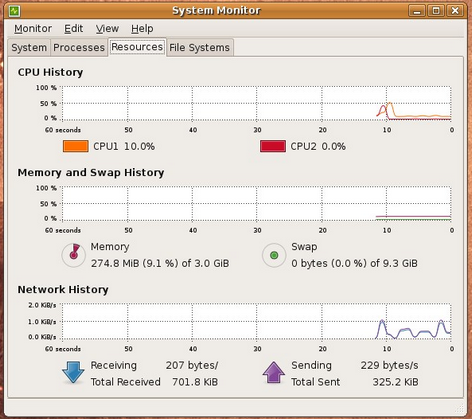Click the CPU History graph area

tap(257, 103)
